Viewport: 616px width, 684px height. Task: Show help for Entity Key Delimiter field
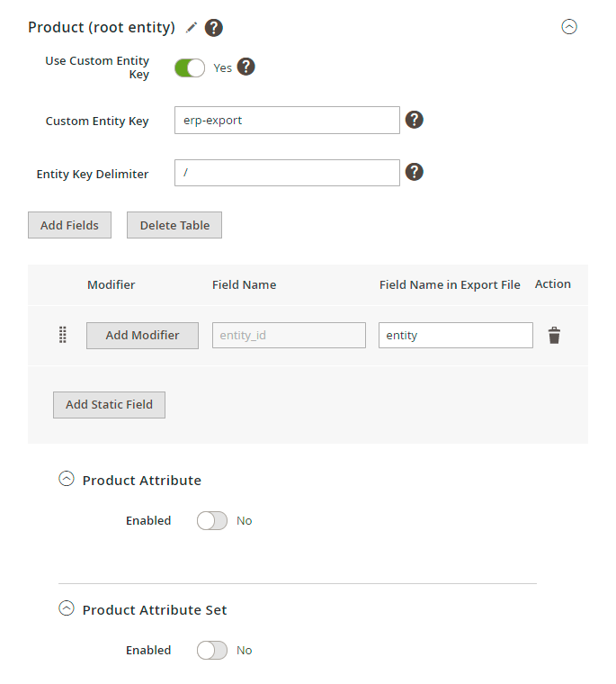point(414,172)
